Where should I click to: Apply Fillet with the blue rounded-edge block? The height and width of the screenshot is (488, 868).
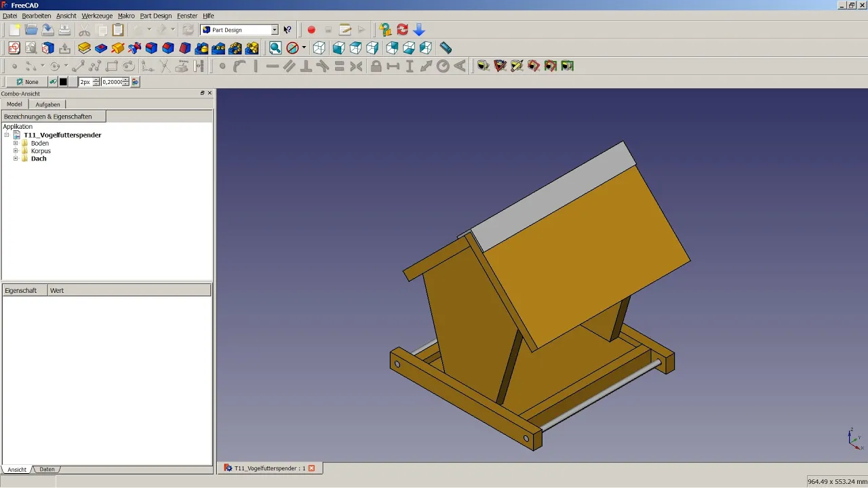[x=151, y=48]
